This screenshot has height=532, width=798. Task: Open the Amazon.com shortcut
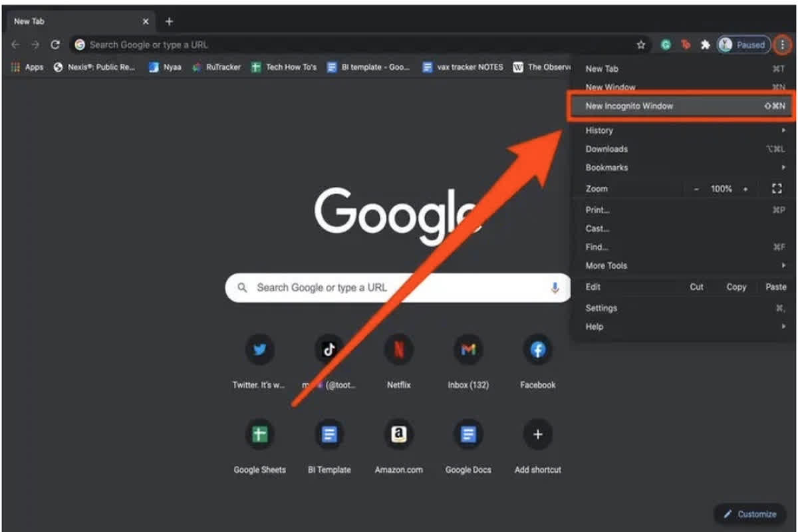pyautogui.click(x=398, y=434)
